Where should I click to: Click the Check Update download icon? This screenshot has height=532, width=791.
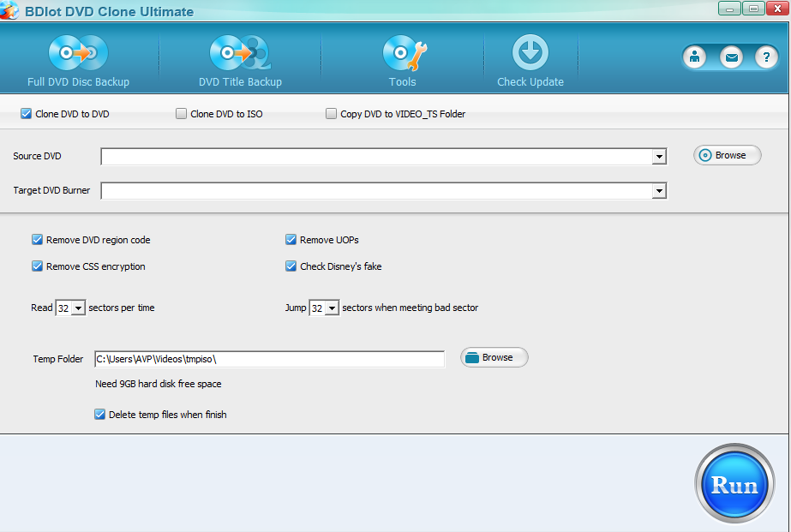point(530,52)
